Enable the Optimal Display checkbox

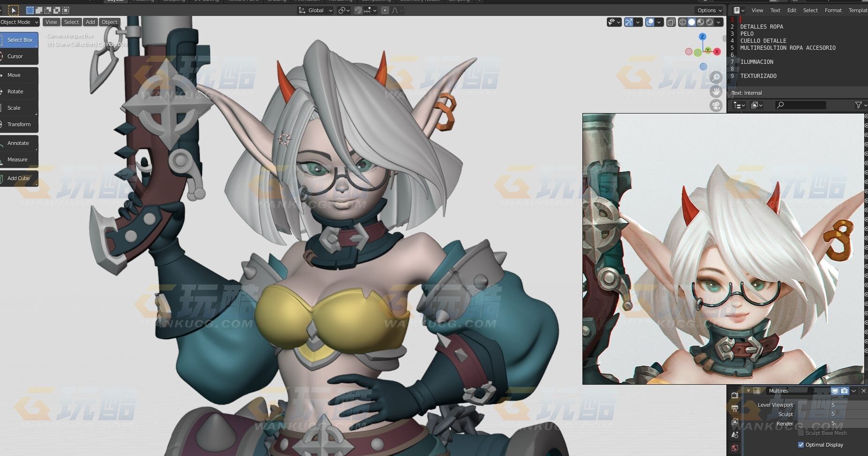tap(801, 445)
